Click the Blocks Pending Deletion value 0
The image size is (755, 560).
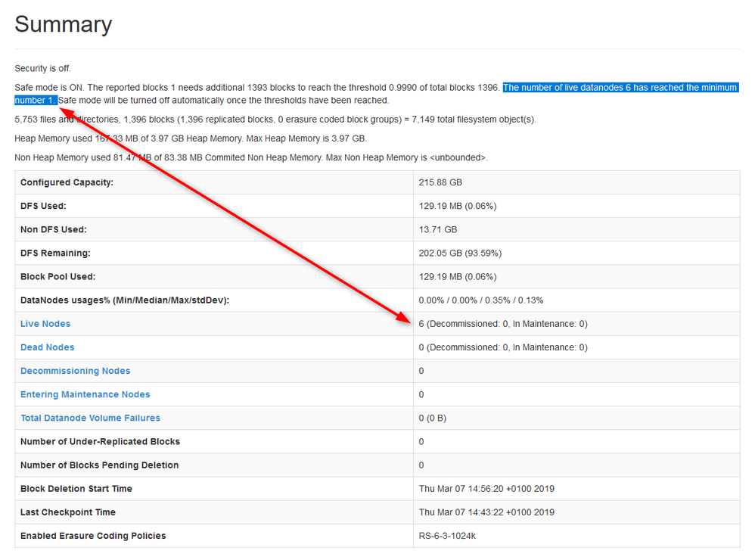coord(421,465)
